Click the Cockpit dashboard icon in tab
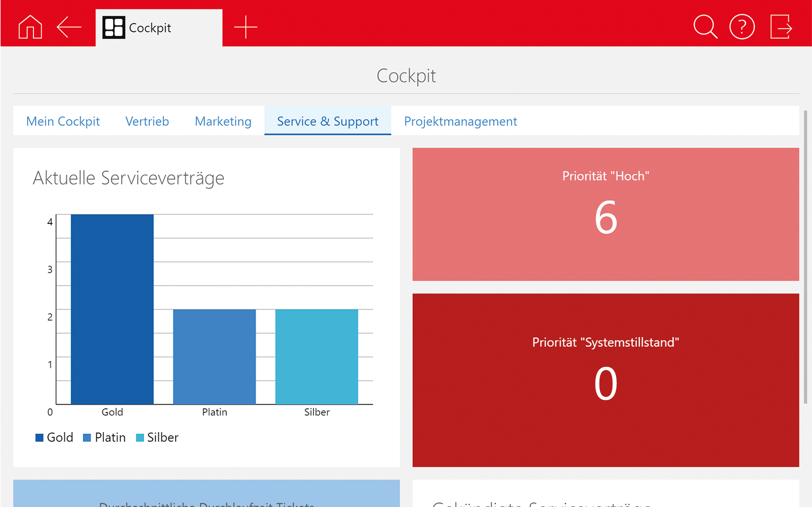 (x=114, y=28)
